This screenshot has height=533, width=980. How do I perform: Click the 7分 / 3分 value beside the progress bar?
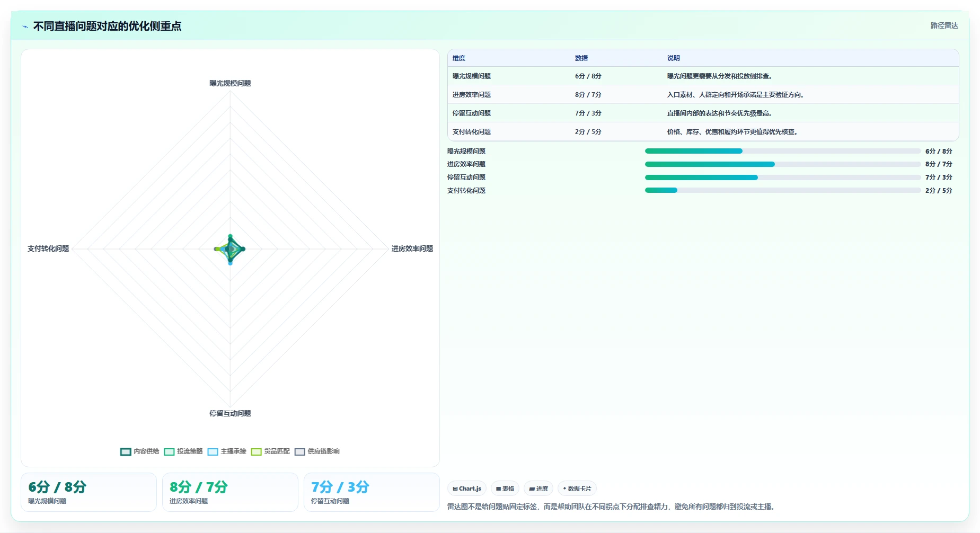(939, 177)
